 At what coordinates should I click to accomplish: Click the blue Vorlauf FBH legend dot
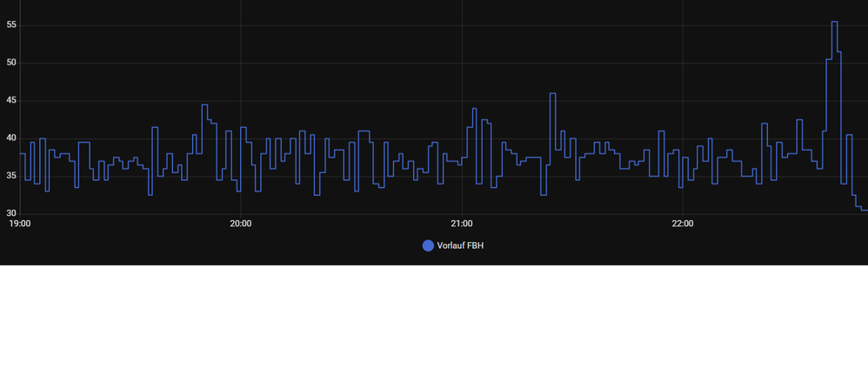coord(427,245)
